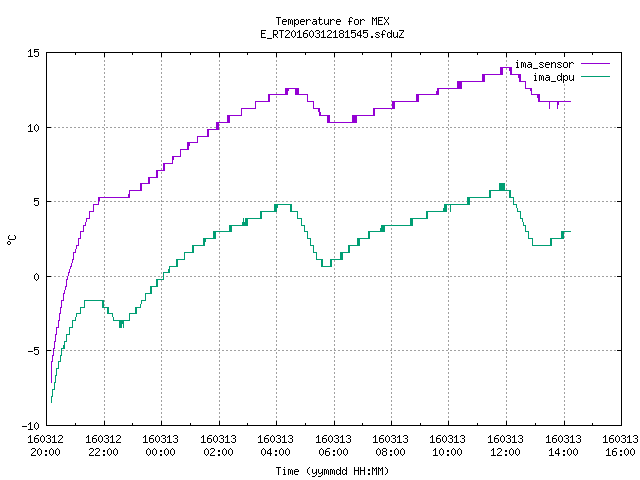This screenshot has width=640, height=480.
Task: Click the y-axis value -5
Action: click(34, 351)
